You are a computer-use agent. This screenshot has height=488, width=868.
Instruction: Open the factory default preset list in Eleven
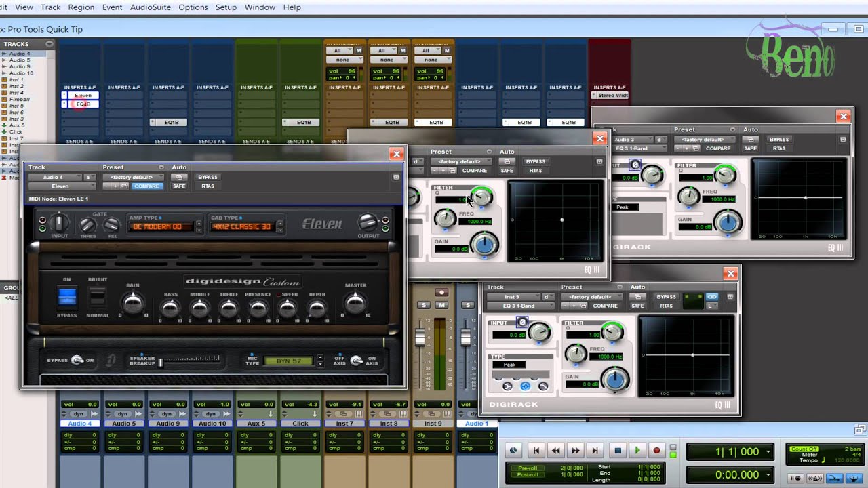(132, 177)
